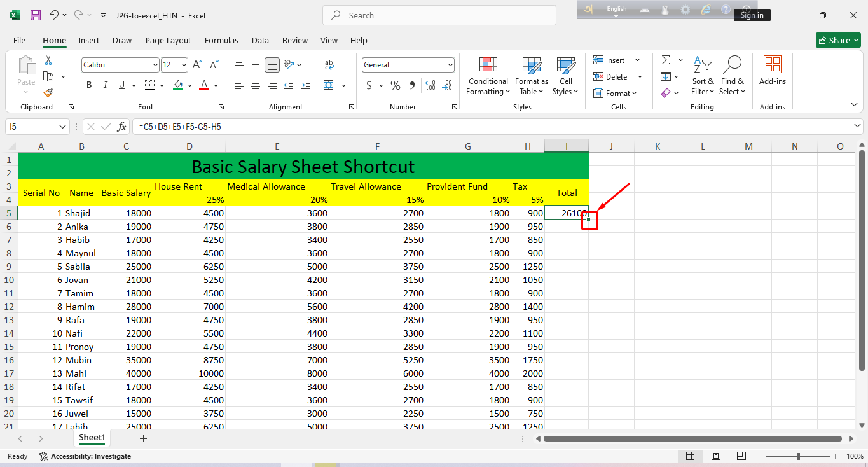
Task: Expand the General number format dropdown
Action: click(x=450, y=65)
